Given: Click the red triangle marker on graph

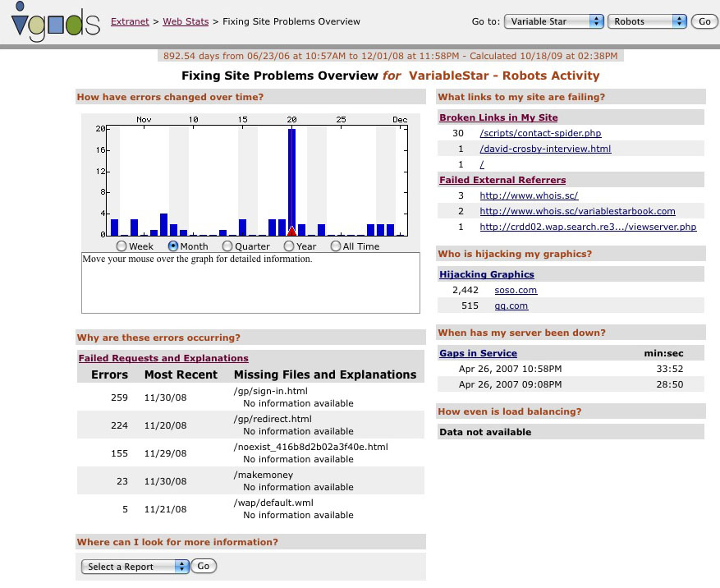Looking at the screenshot, I should [291, 231].
